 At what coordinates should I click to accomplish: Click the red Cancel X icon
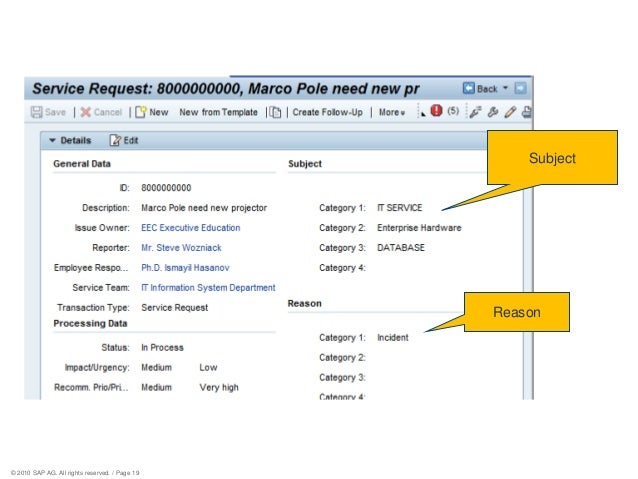pyautogui.click(x=85, y=112)
